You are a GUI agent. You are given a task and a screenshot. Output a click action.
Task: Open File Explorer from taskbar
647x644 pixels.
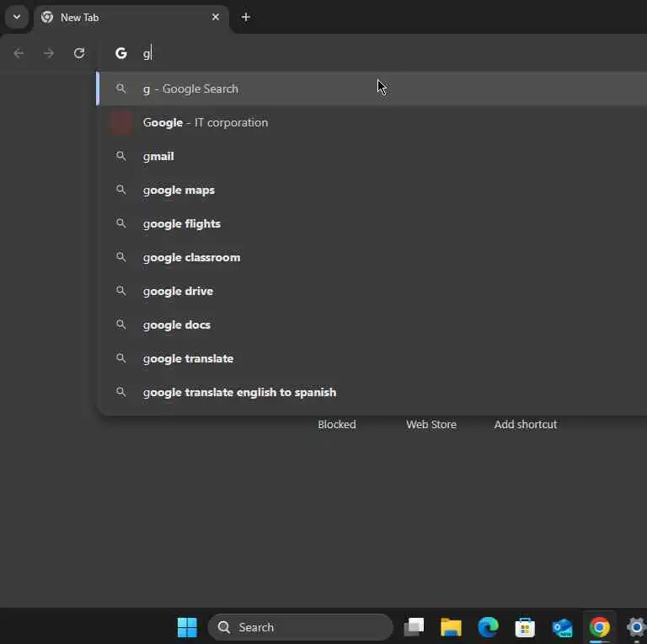(451, 627)
